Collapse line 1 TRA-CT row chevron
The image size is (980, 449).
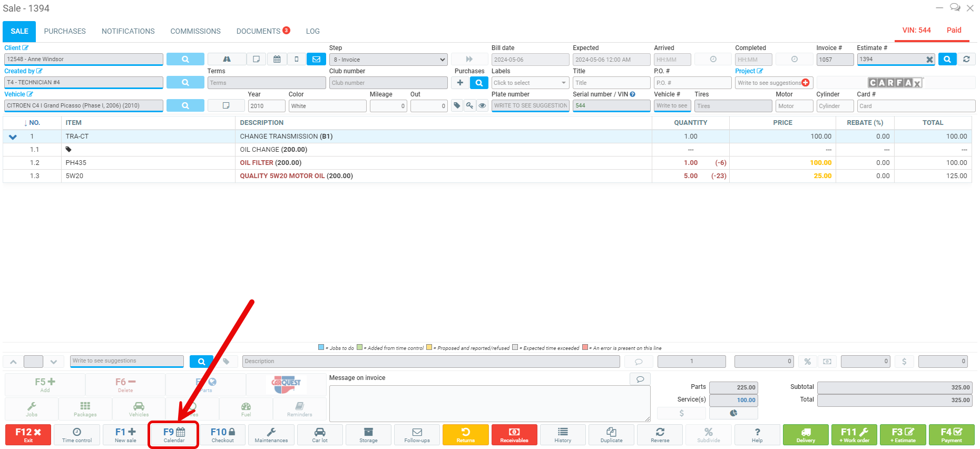(x=13, y=137)
